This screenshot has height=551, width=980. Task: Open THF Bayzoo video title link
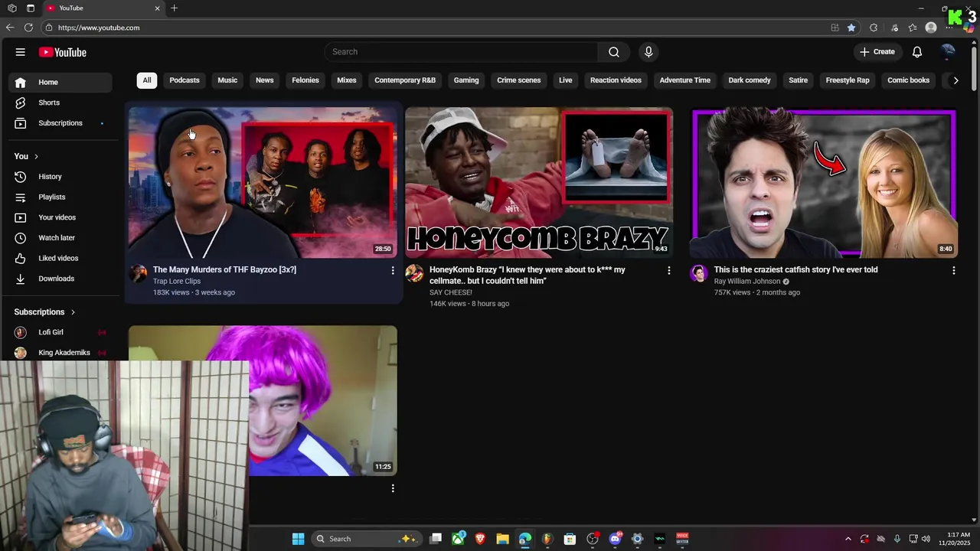(224, 269)
